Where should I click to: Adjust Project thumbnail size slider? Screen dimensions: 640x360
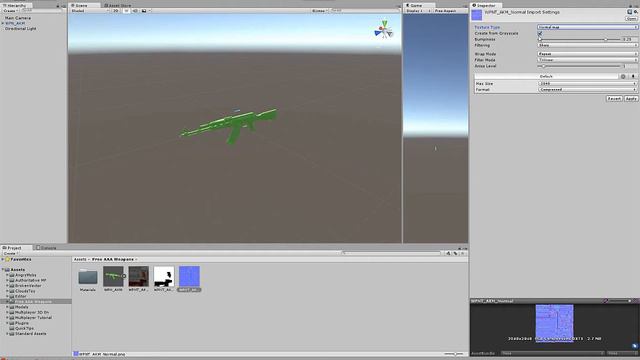454,354
